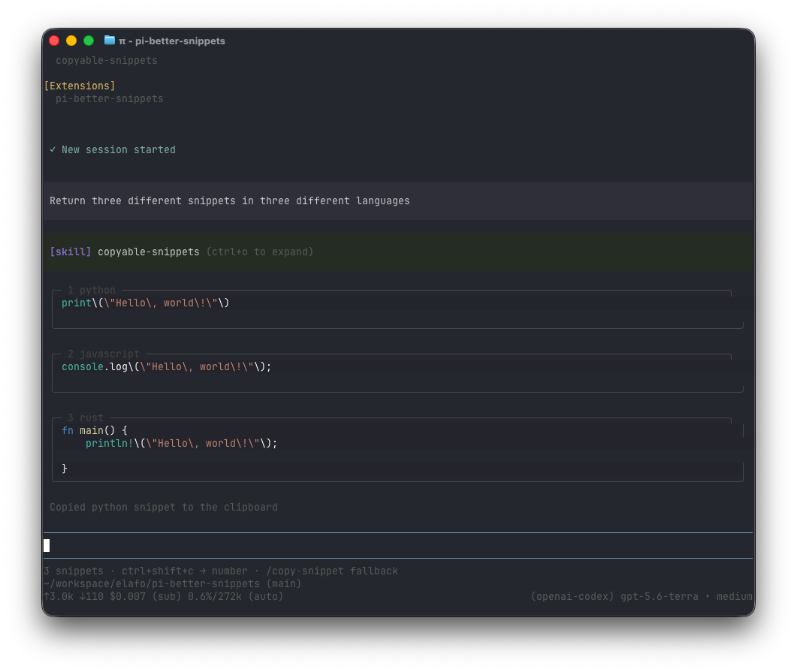This screenshot has width=797, height=672.
Task: Click the '2 javascript' snippet label
Action: [103, 354]
